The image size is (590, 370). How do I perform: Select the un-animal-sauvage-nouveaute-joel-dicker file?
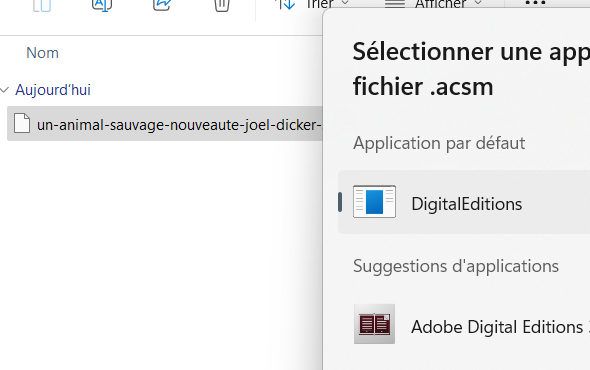165,123
